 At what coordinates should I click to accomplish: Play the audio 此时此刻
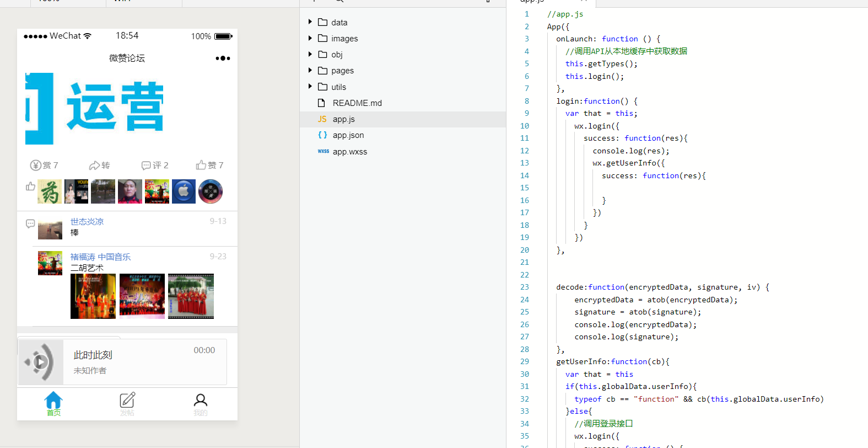[x=40, y=362]
